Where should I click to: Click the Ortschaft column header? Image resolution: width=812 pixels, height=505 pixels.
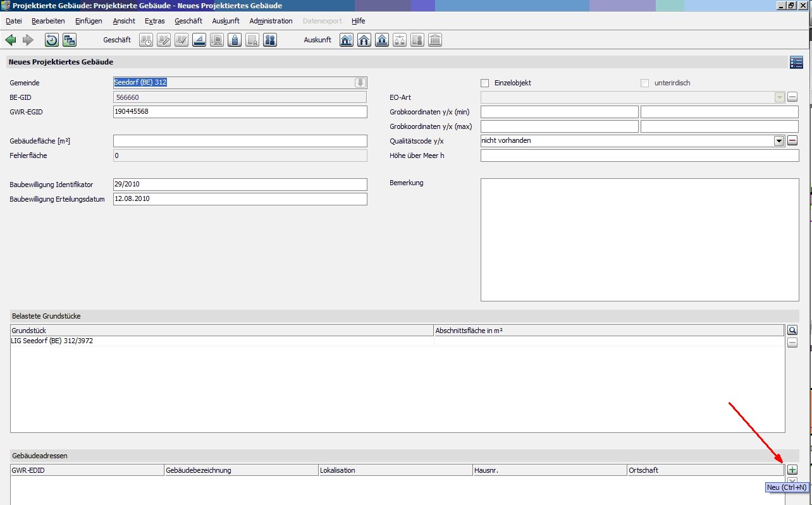705,470
